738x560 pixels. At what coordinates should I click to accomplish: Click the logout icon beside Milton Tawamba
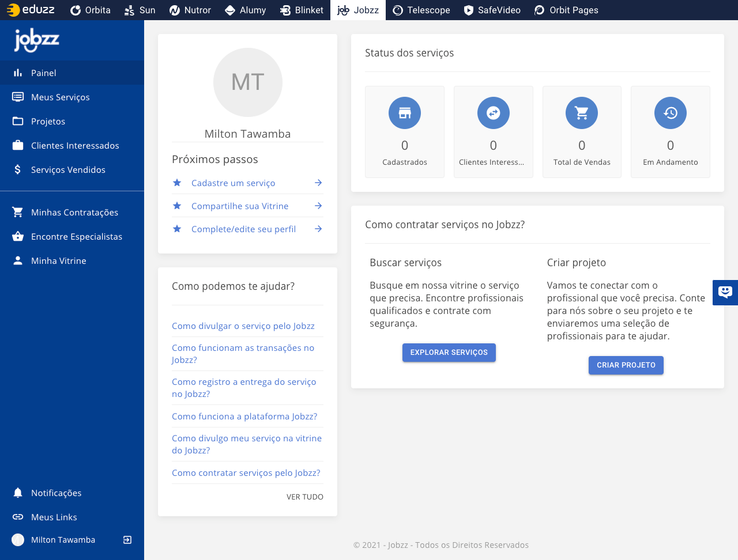click(127, 540)
